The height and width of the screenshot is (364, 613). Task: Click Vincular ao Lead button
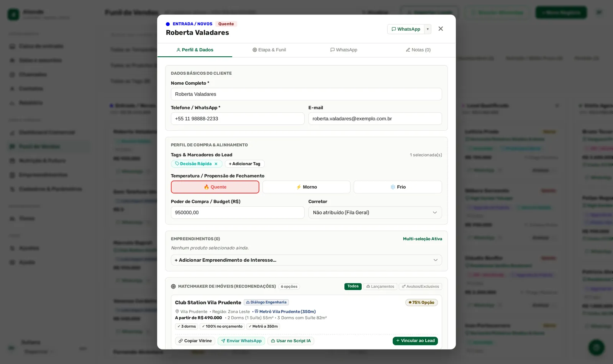tap(415, 341)
